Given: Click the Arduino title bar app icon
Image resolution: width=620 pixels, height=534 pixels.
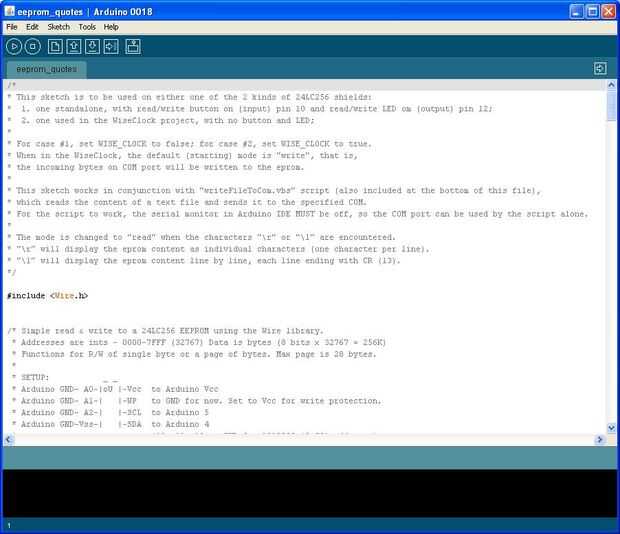Looking at the screenshot, I should coord(9,11).
